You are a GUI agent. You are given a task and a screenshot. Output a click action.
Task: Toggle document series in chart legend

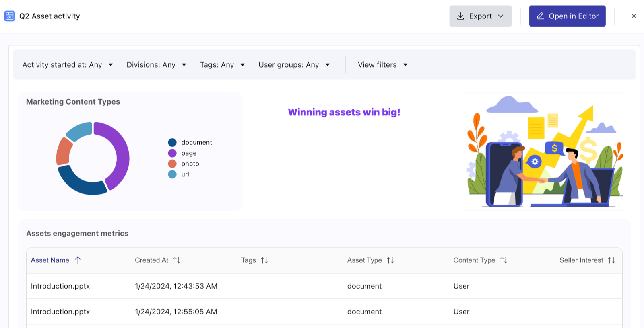[190, 142]
